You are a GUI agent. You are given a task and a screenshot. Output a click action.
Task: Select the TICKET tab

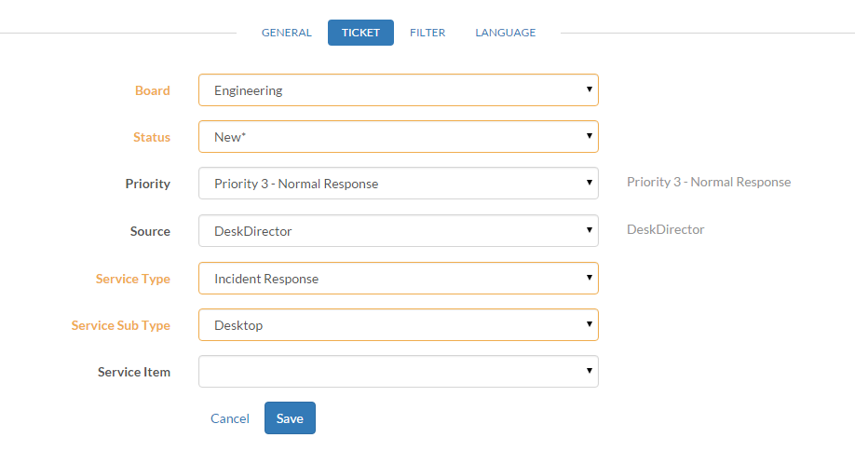tap(360, 33)
